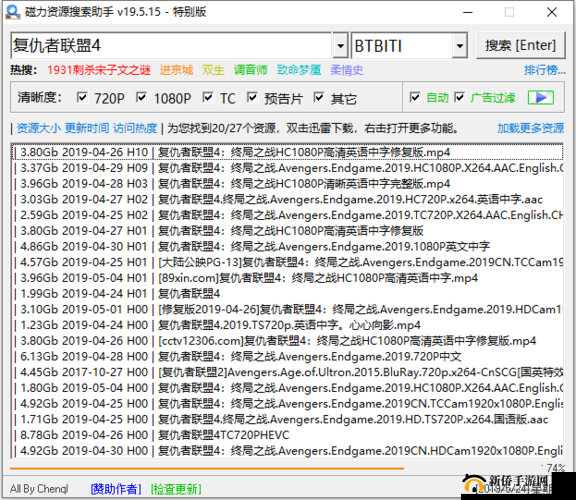
Task: Toggle the 720P checkbox
Action: click(x=82, y=97)
